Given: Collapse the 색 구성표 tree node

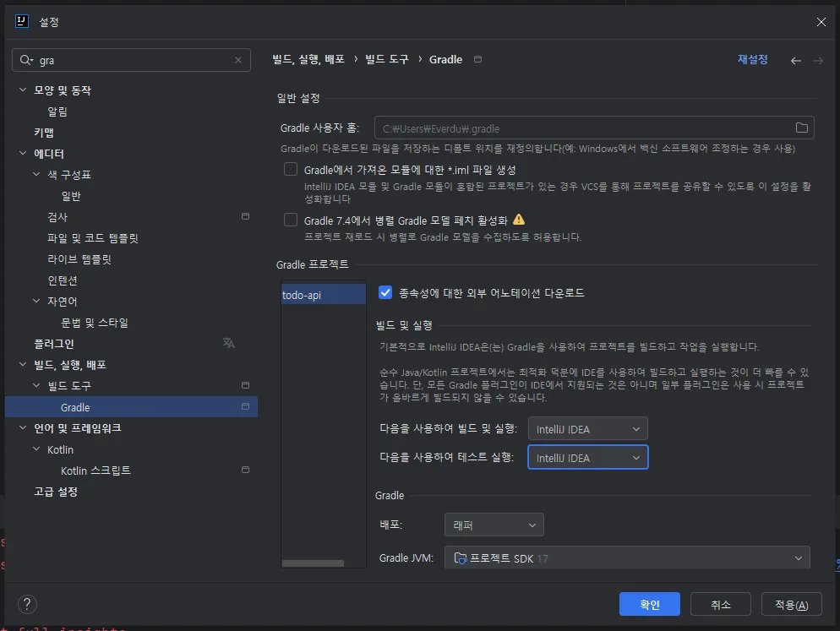Looking at the screenshot, I should (x=36, y=174).
